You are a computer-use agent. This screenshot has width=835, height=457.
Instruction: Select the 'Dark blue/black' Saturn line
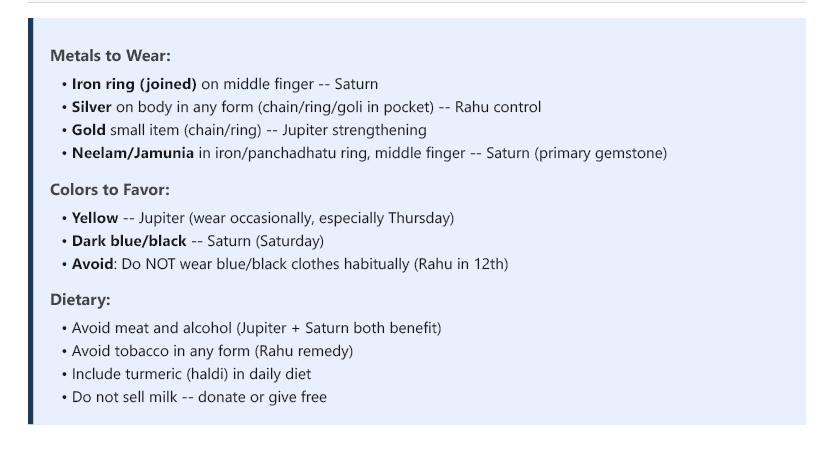tap(198, 241)
